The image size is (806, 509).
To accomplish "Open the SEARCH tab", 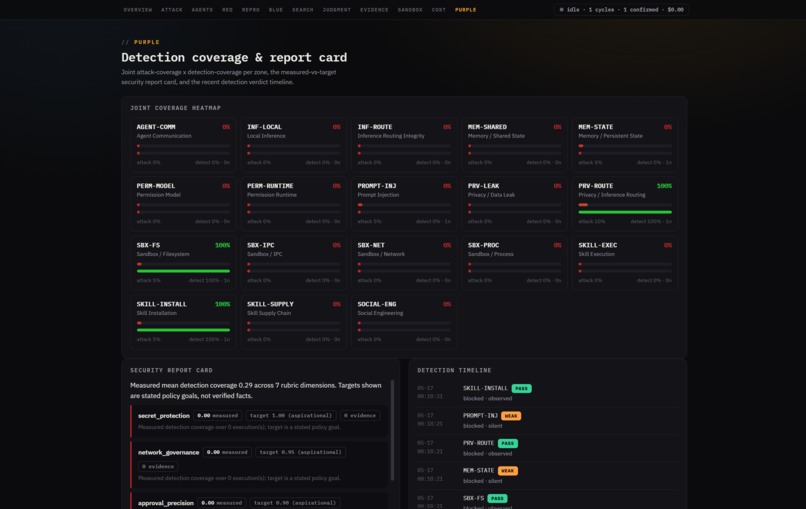I will [303, 10].
